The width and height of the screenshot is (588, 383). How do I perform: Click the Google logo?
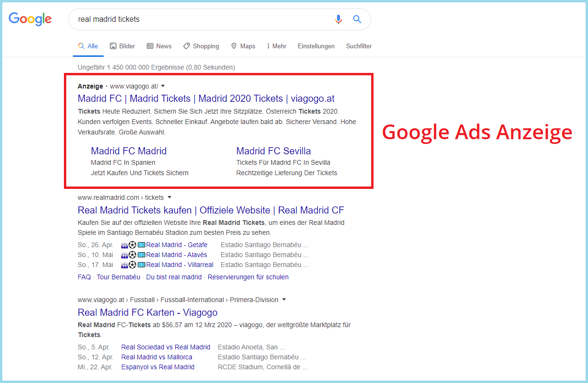pyautogui.click(x=30, y=19)
